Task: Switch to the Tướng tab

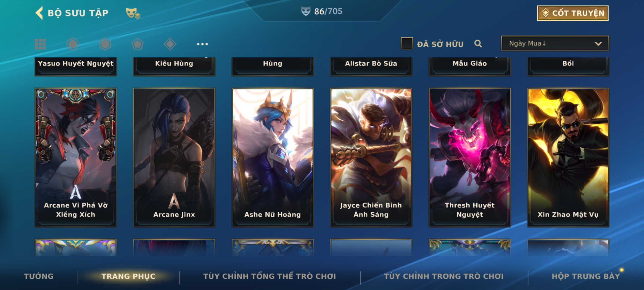Action: 39,276
